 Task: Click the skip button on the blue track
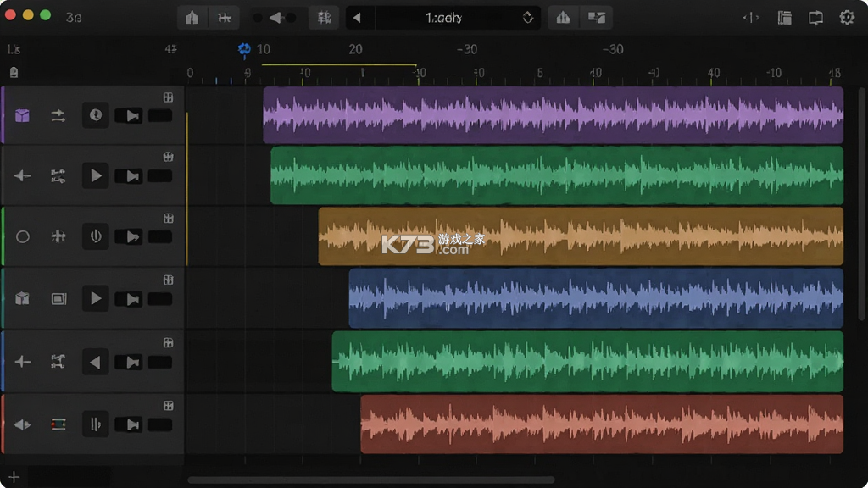(129, 299)
